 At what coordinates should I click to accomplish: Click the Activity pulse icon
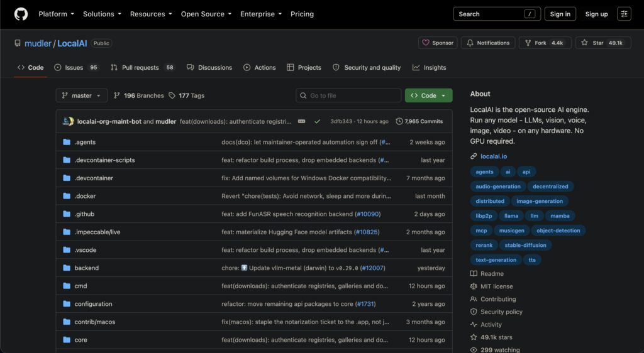(474, 324)
